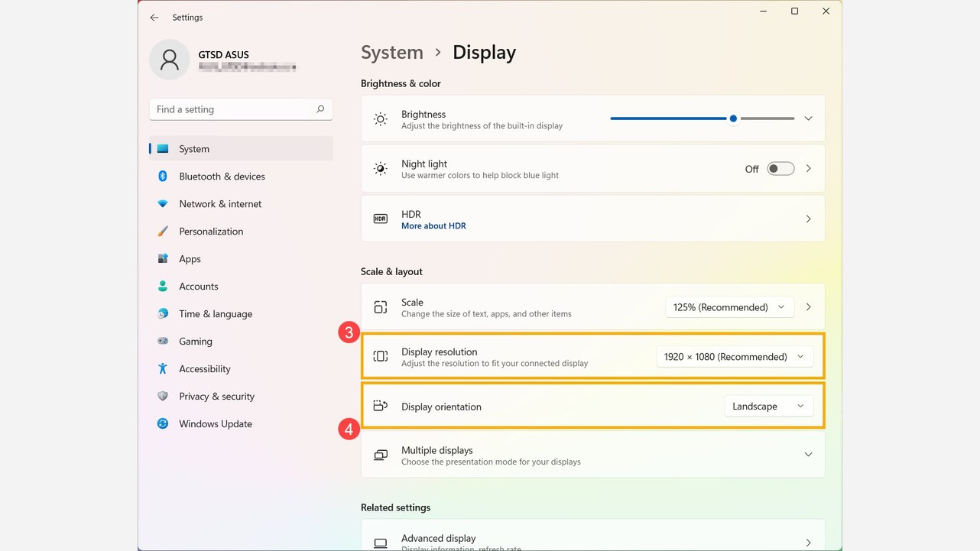The width and height of the screenshot is (980, 551).
Task: Click the Privacy & security shield icon
Action: pyautogui.click(x=163, y=397)
